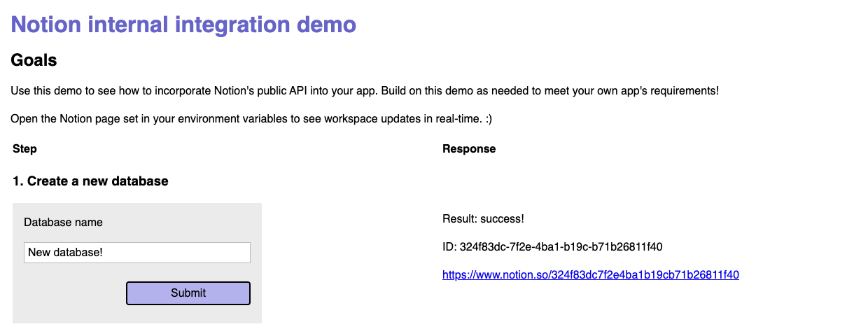868x336 pixels.
Task: Click the "1. Create a new database" heading
Action: coord(90,181)
